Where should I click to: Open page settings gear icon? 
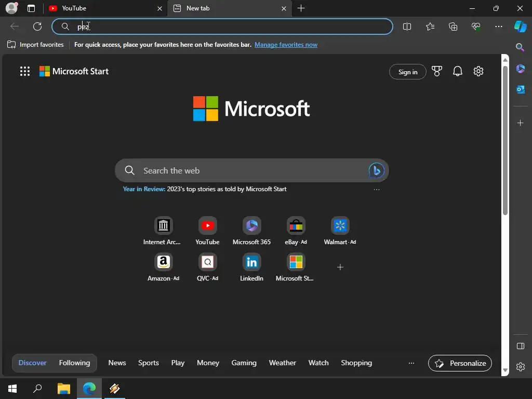click(478, 71)
